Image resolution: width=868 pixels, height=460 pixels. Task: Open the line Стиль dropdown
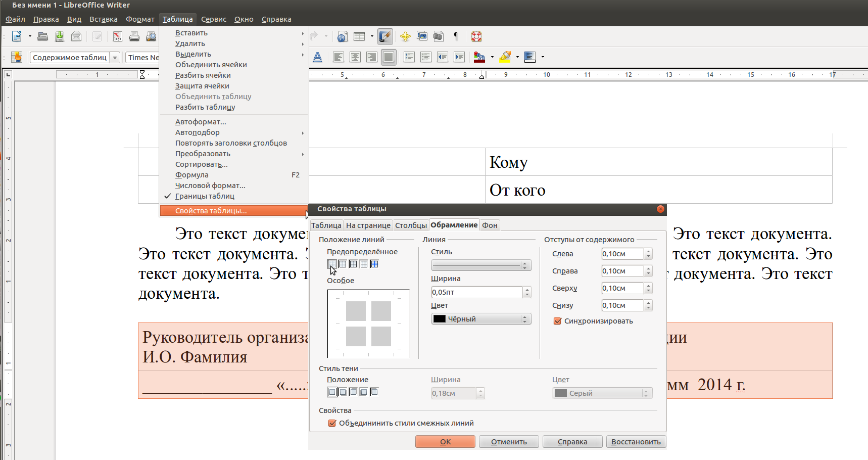[481, 265]
